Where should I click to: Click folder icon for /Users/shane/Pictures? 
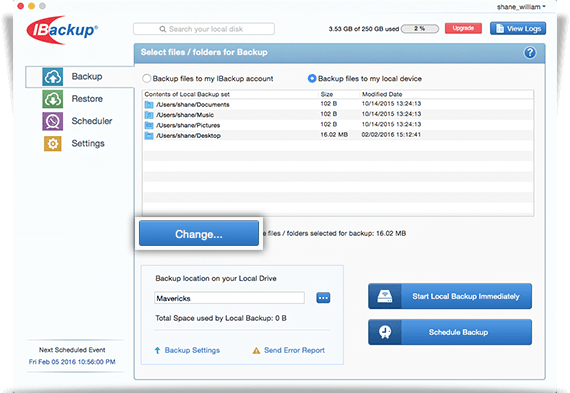[149, 125]
